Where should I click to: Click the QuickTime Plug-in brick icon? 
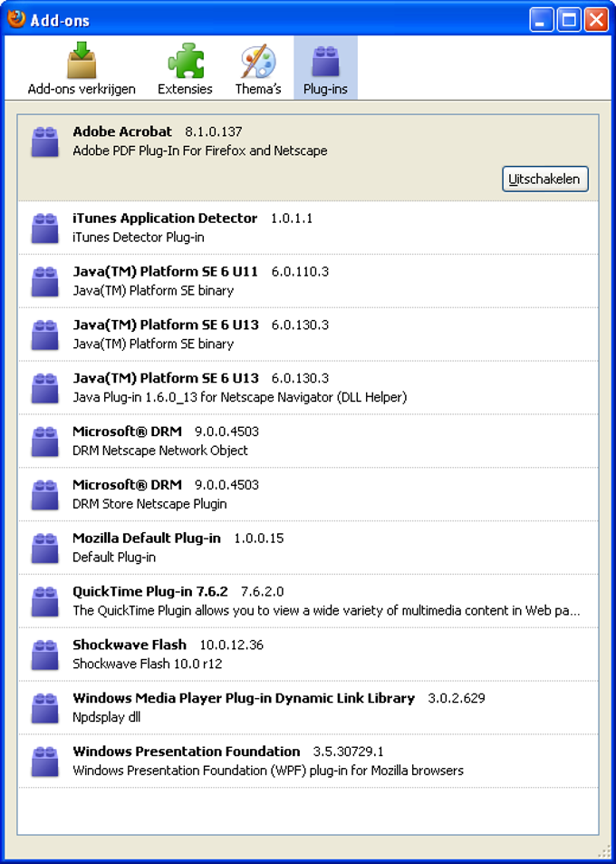point(45,602)
